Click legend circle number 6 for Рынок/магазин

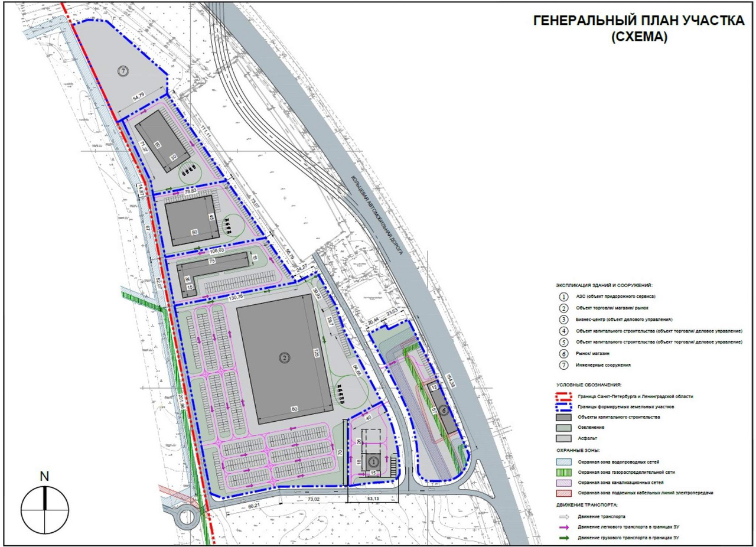pos(563,353)
